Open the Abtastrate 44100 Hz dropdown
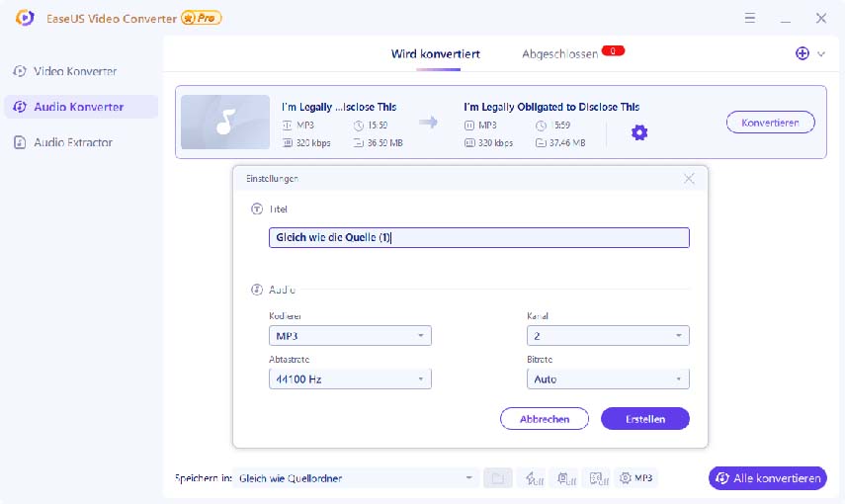This screenshot has height=504, width=845. coord(350,379)
